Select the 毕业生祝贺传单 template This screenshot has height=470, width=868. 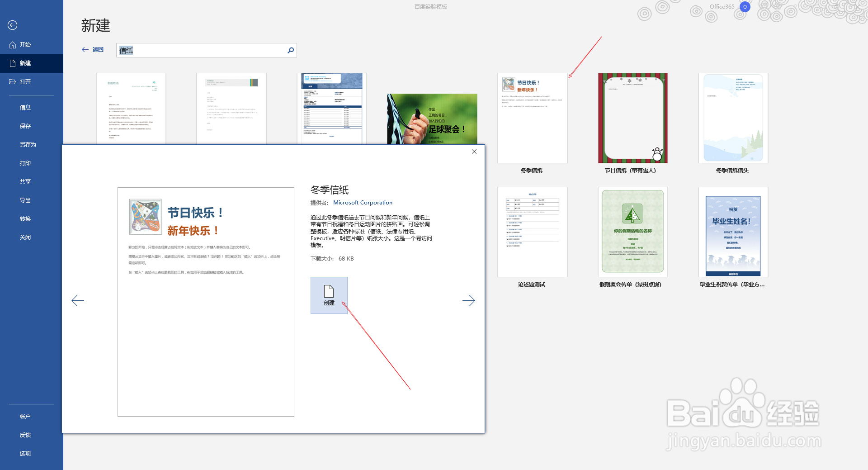pyautogui.click(x=732, y=232)
